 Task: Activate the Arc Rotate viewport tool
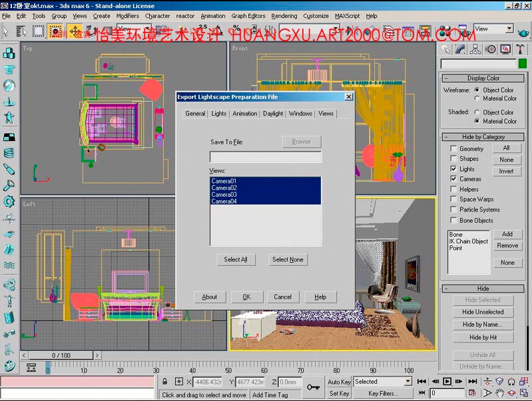click(x=512, y=393)
